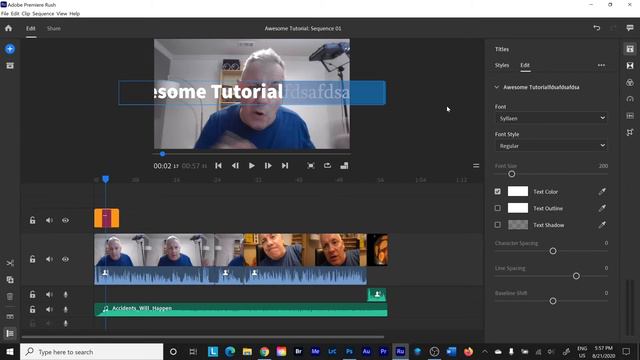Step back one frame
Image resolution: width=640 pixels, height=360 pixels.
(x=235, y=166)
